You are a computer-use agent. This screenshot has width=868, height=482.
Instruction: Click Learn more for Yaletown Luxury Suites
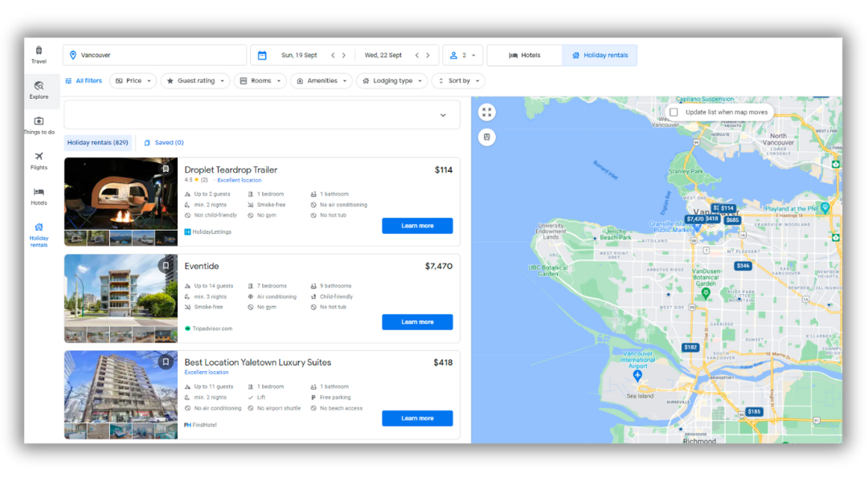pyautogui.click(x=417, y=419)
